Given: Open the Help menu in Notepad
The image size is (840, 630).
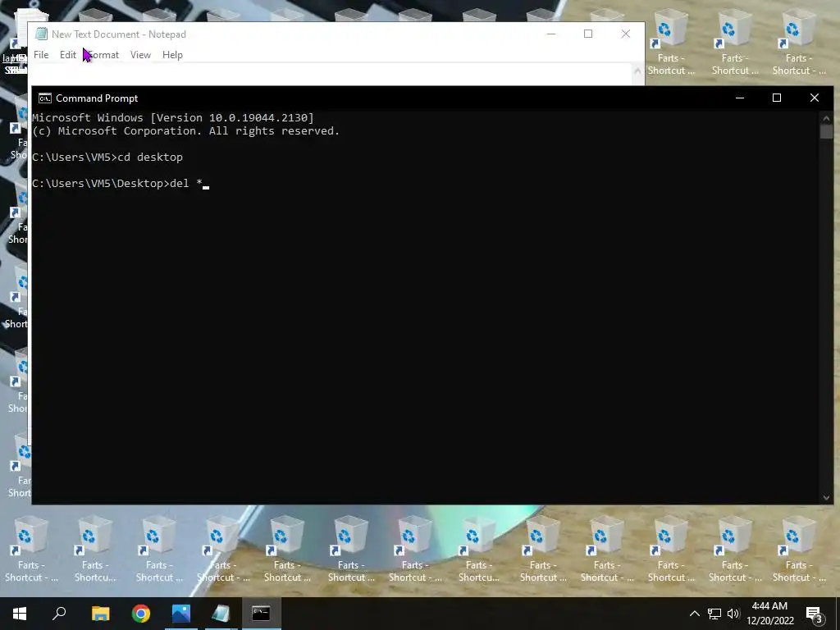Looking at the screenshot, I should coord(172,55).
